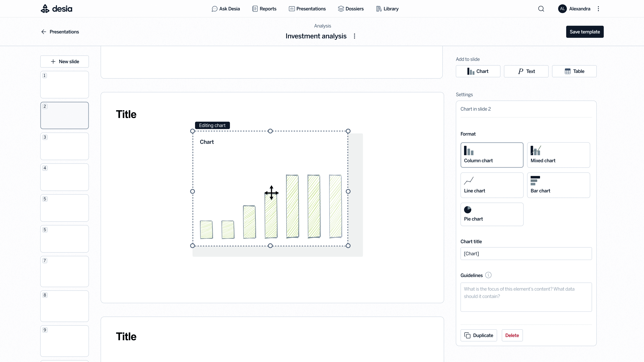Add a Text element to slide
The width and height of the screenshot is (644, 362).
[x=526, y=71]
